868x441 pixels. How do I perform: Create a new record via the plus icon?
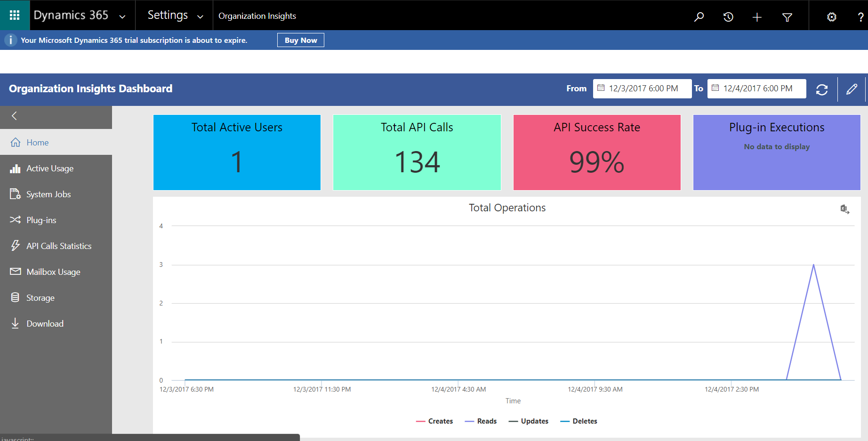pos(757,16)
